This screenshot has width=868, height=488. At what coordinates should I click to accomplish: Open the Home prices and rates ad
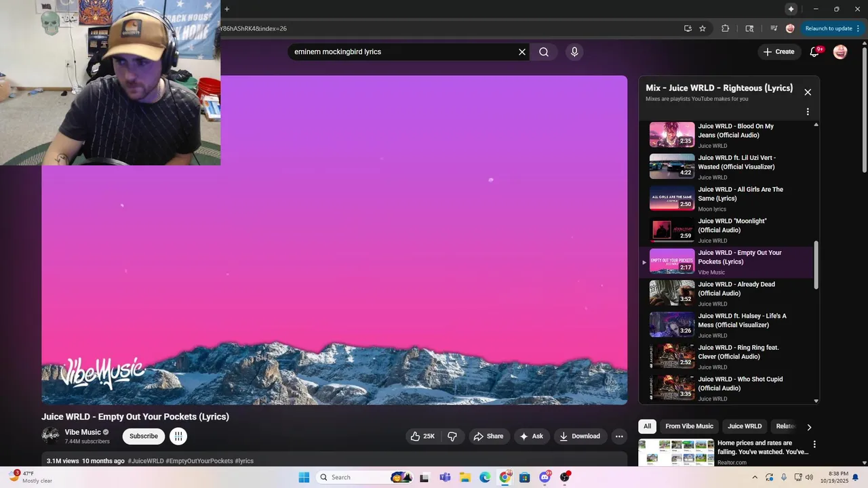[x=763, y=447]
